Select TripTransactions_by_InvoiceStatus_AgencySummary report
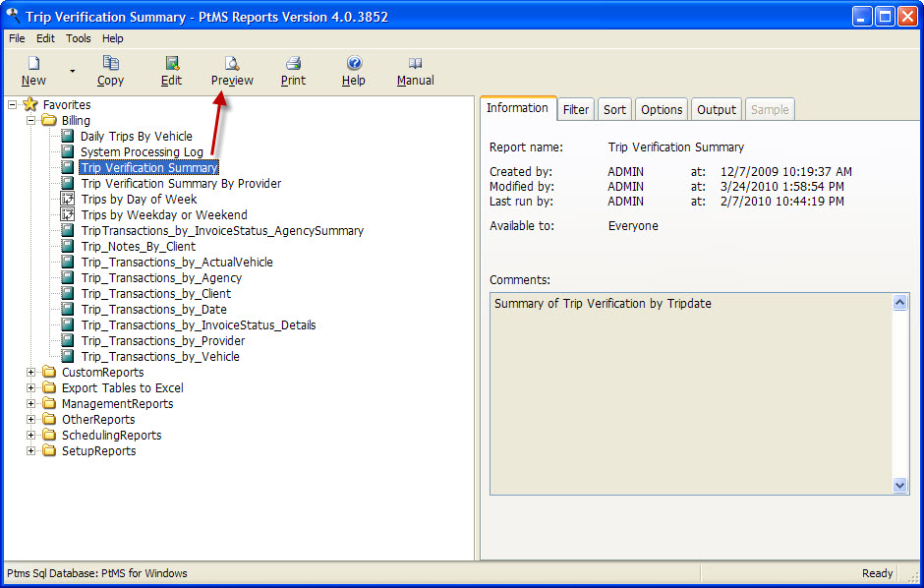The height and width of the screenshot is (588, 924). point(222,231)
